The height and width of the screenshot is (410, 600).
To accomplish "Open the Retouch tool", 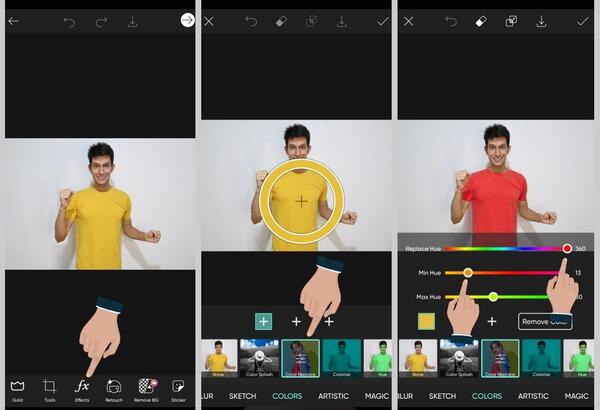I will (114, 390).
